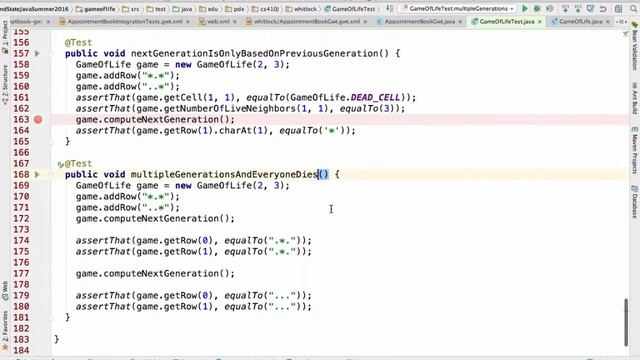Click the VCS update project icon
The image size is (640, 360).
pyautogui.click(x=565, y=9)
